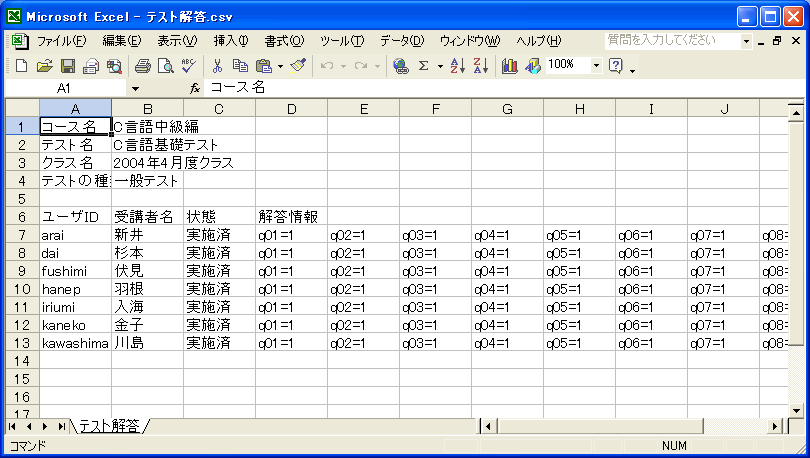
Task: Click the Name Box showing A1
Action: pyautogui.click(x=64, y=88)
